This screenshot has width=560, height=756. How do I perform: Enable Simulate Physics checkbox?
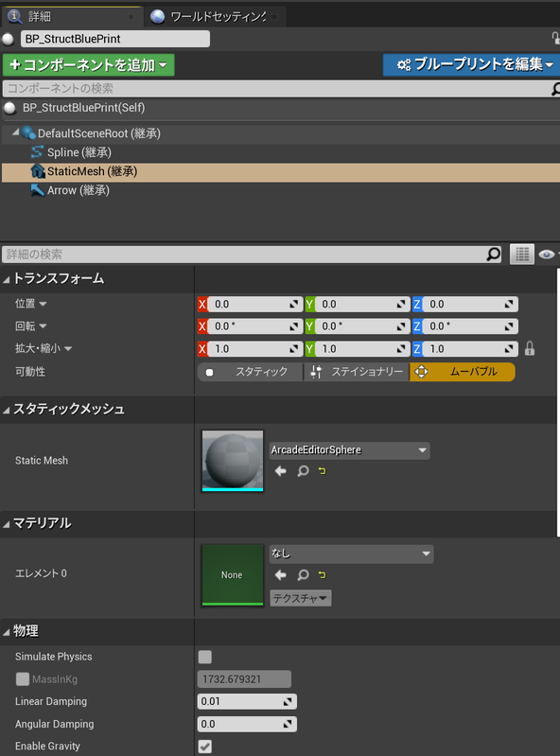(x=205, y=657)
